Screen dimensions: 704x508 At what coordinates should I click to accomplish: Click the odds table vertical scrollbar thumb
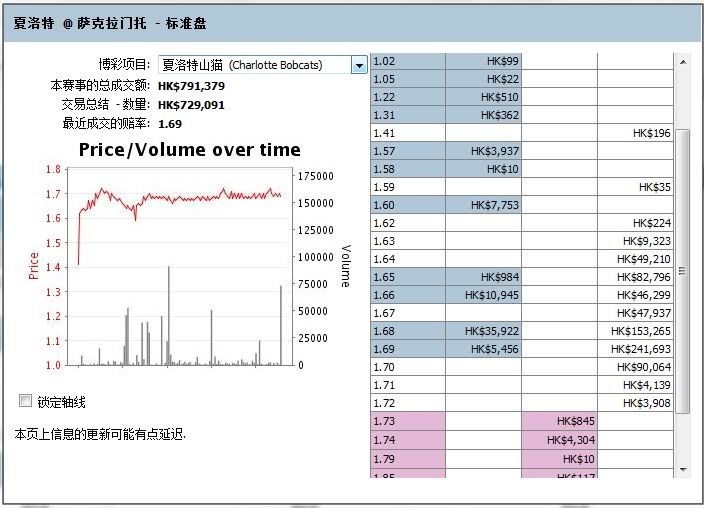point(684,270)
